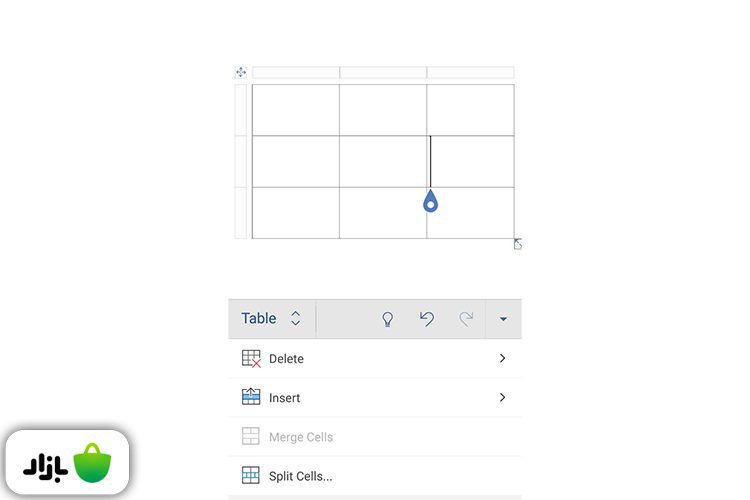Screen dimensions: 750x500
Task: Tap the blue text cursor handle
Action: point(430,202)
